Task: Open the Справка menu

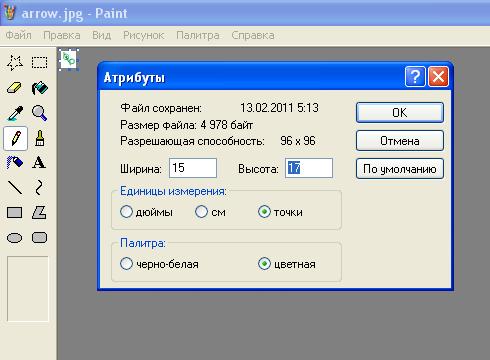Action: pos(253,35)
